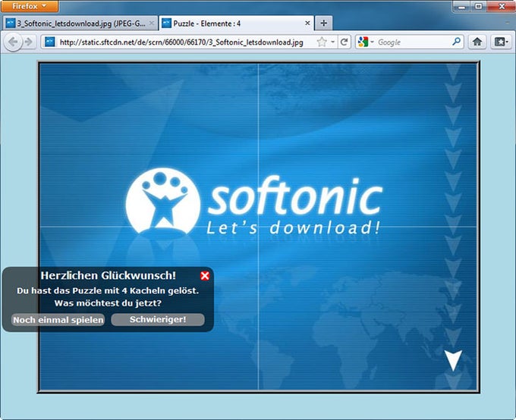The height and width of the screenshot is (420, 516).
Task: Click the site identity icon in address bar
Action: [x=49, y=42]
